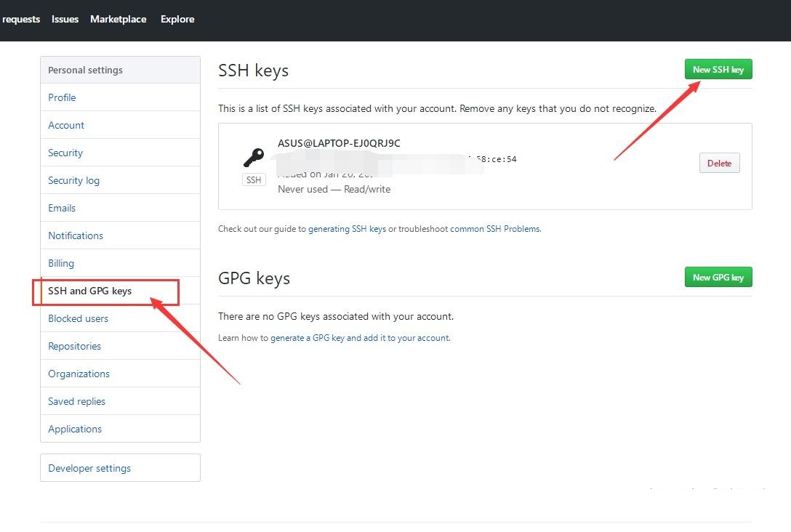Screen dimensions: 791x532
Task: Open the Emails settings
Action: point(62,208)
